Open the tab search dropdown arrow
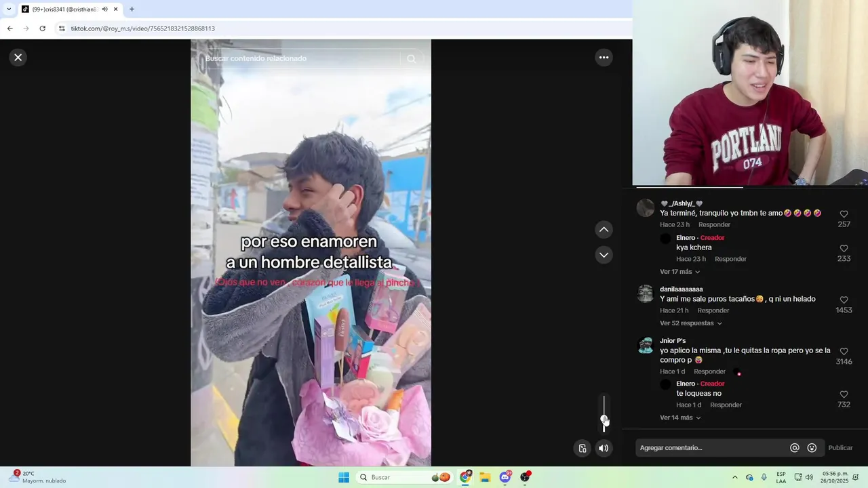Image resolution: width=868 pixels, height=488 pixels. click(9, 9)
